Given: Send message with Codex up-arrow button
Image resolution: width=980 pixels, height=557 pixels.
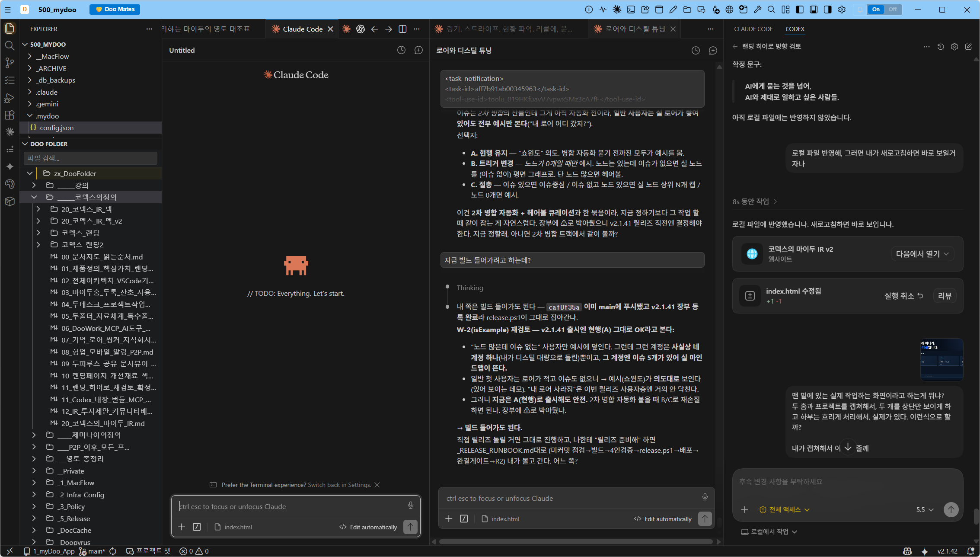Looking at the screenshot, I should [x=951, y=509].
